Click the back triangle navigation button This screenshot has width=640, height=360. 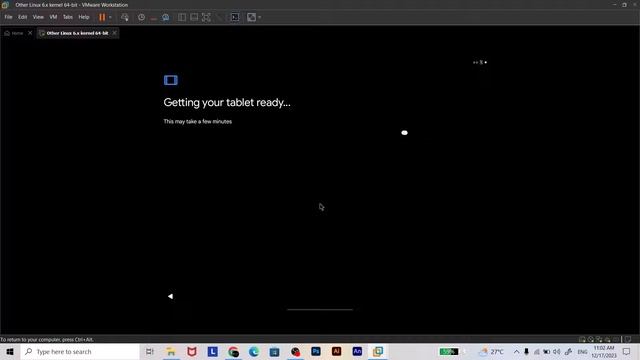[171, 296]
